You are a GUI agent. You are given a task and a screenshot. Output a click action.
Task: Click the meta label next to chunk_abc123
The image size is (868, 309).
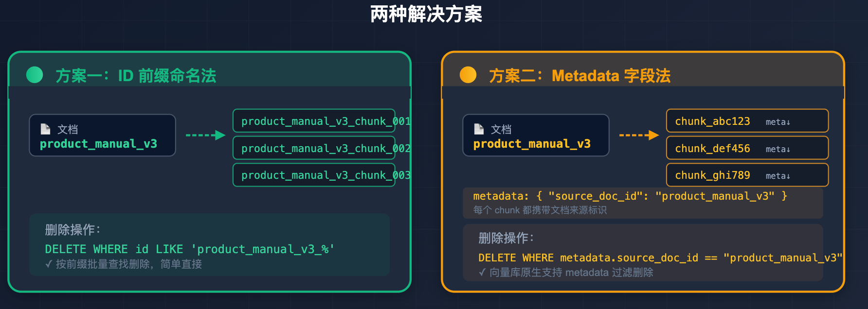point(778,122)
